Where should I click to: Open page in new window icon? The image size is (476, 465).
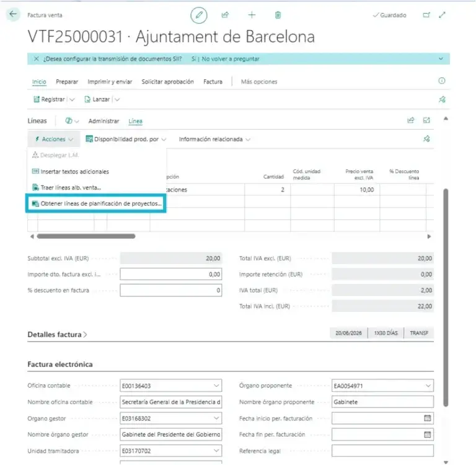[x=426, y=15]
